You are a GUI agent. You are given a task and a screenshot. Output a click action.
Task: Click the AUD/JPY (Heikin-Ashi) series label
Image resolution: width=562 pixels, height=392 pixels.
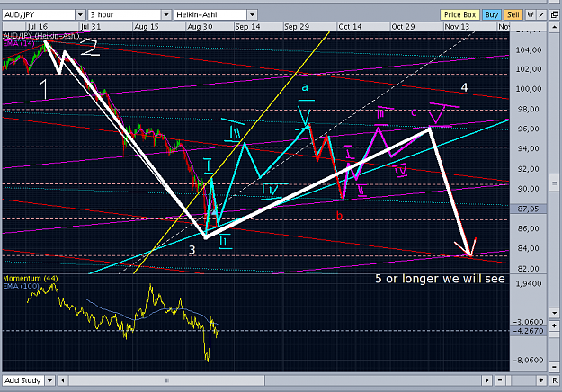[40, 36]
